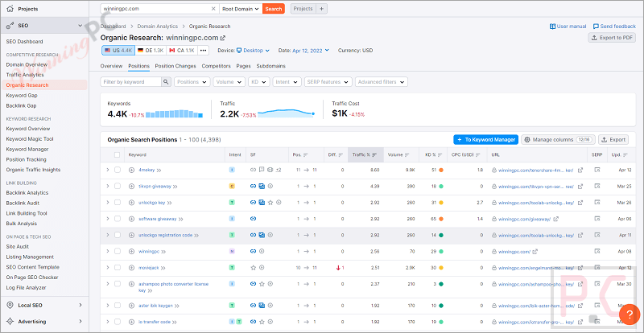Open external URL icon for 4mekey row
Image resolution: width=644 pixels, height=333 pixels.
click(x=580, y=170)
